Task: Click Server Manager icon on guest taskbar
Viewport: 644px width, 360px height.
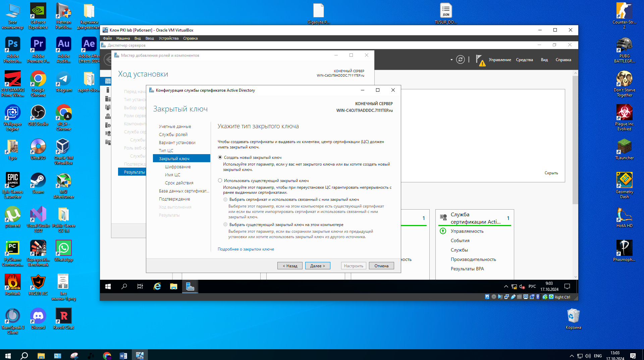Action: click(190, 286)
